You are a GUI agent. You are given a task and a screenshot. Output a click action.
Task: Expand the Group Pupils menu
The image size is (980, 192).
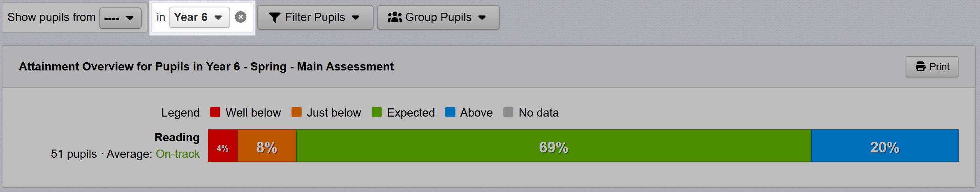click(x=438, y=17)
